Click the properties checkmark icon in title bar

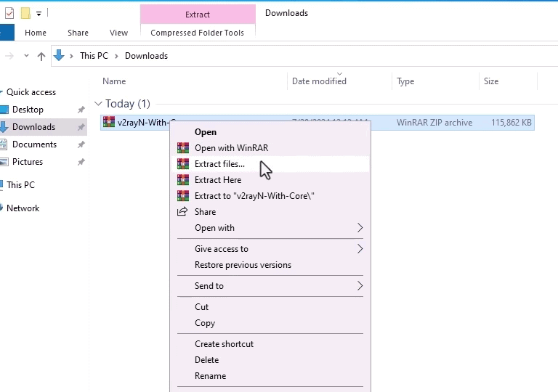point(9,13)
